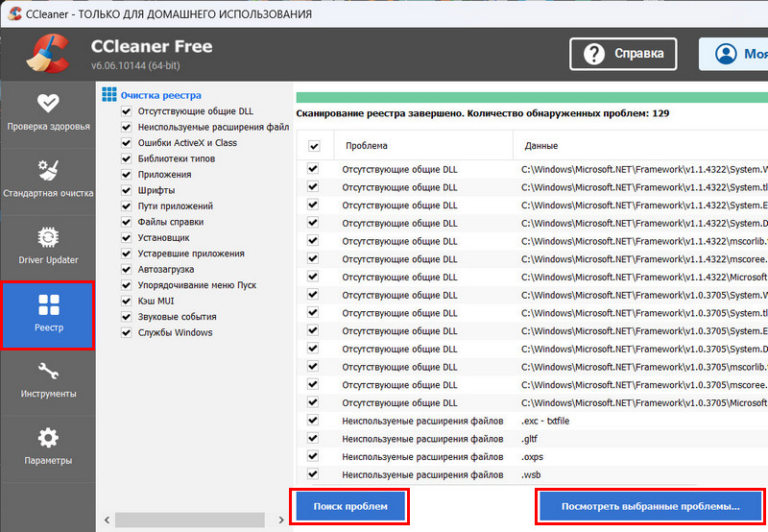Toggle Упорядочивание меню Пуск checkbox

(127, 285)
